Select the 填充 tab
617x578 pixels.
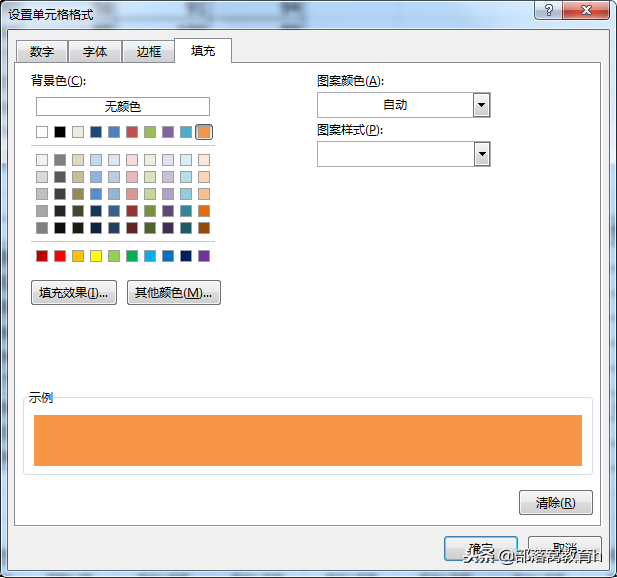[x=203, y=51]
